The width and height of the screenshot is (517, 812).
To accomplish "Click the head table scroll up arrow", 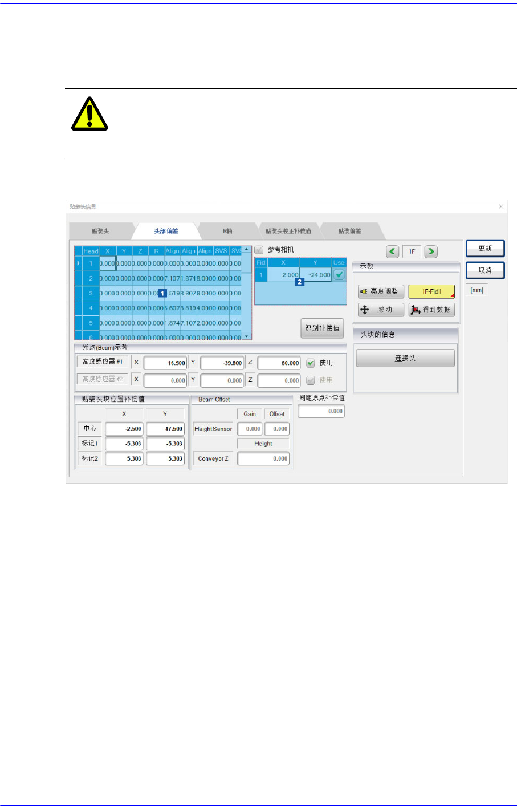I will point(246,249).
